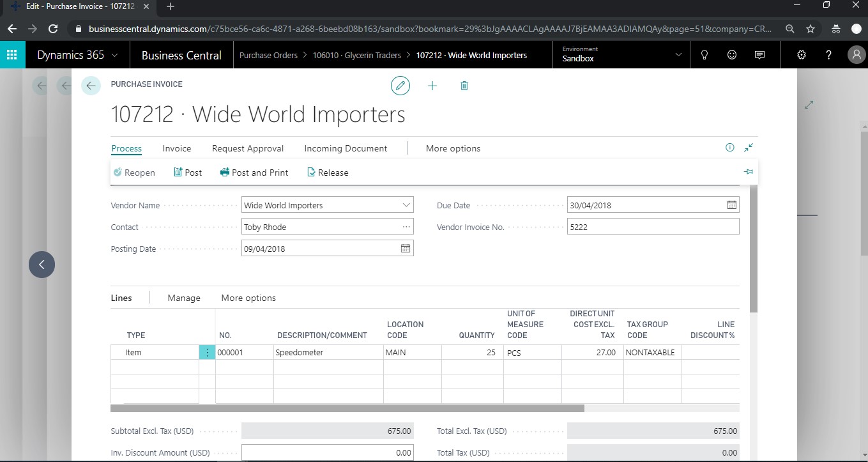Click the edit pencil icon
The width and height of the screenshot is (868, 462).
400,86
